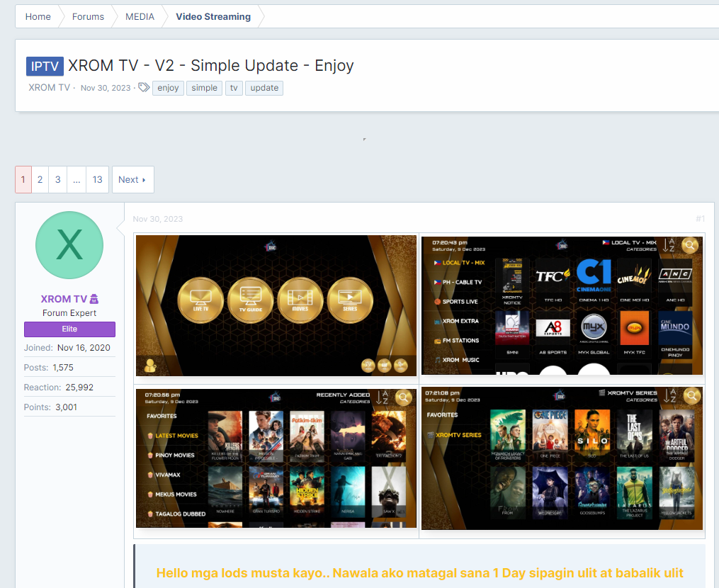Select PH - CABLE TV category in screenshot
This screenshot has width=719, height=588.
point(458,282)
